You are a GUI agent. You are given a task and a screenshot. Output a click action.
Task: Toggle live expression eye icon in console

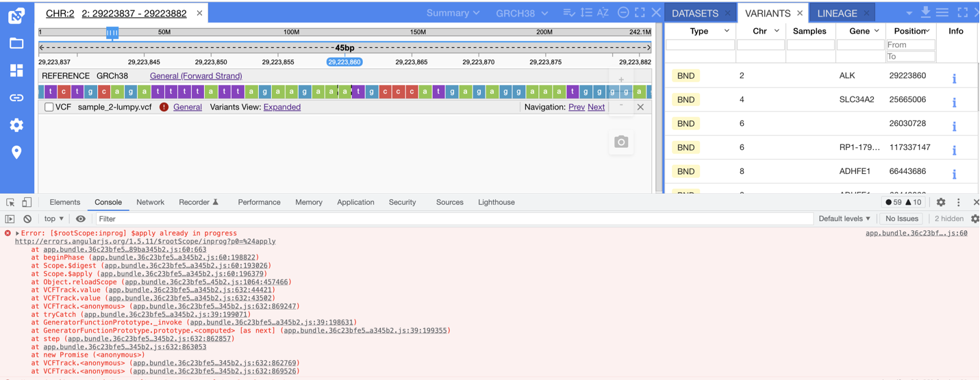[81, 219]
